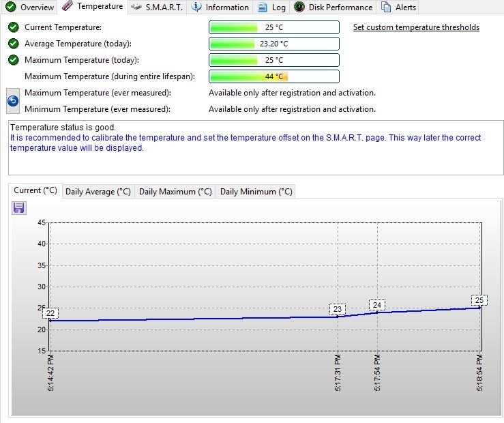Go to the Log tab
The width and height of the screenshot is (504, 423).
[272, 8]
